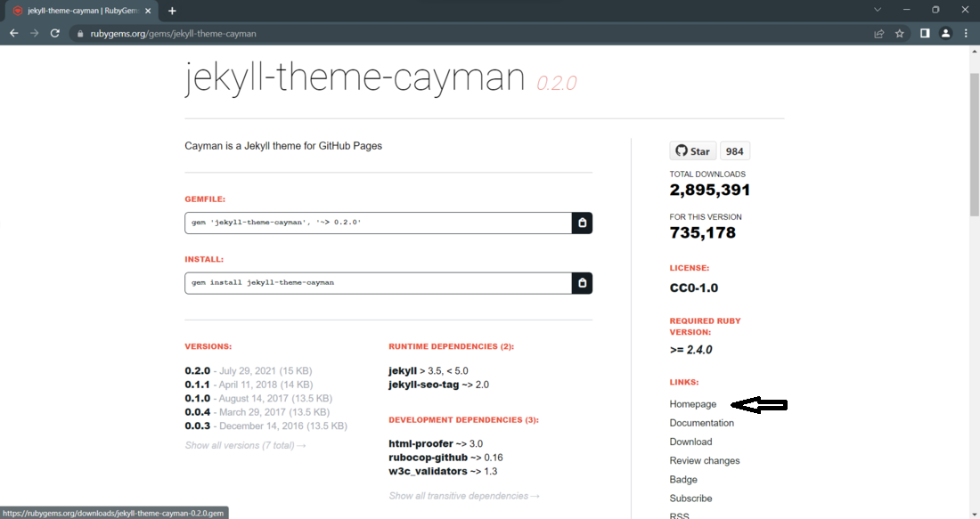Click the browser forward arrow
Image resolution: width=980 pixels, height=519 pixels.
pyautogui.click(x=35, y=34)
